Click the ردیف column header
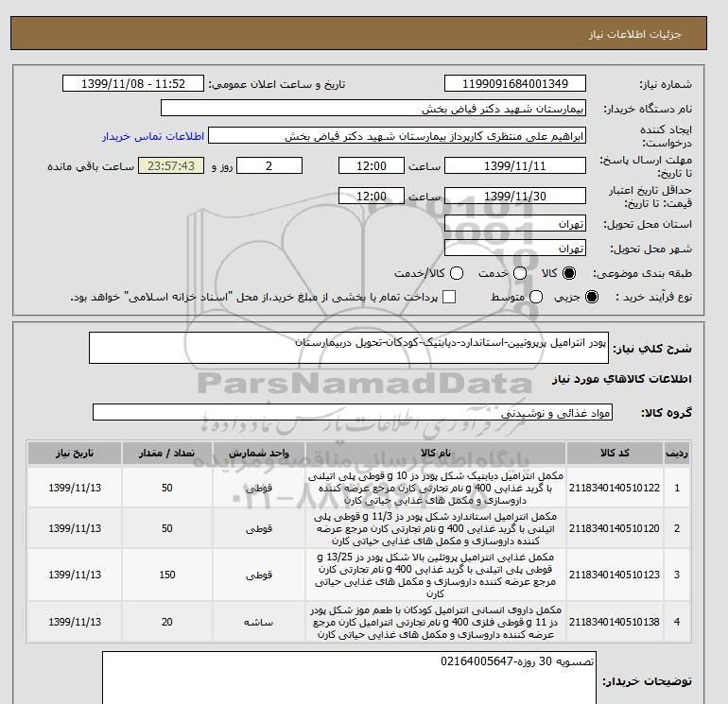 (x=677, y=453)
